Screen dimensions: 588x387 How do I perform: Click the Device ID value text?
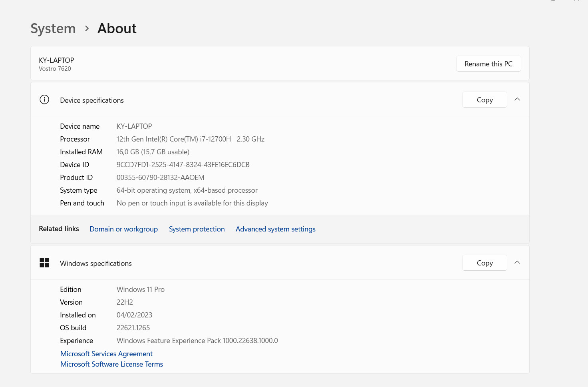tap(183, 165)
